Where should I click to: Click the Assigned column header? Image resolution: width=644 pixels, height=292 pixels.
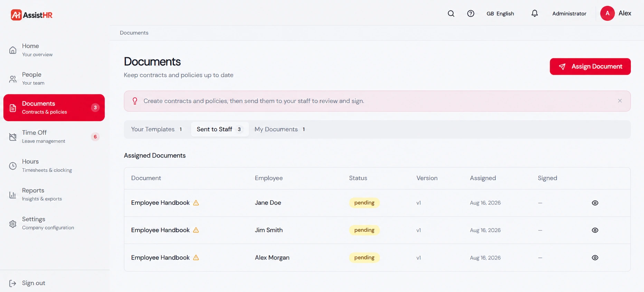pyautogui.click(x=483, y=178)
